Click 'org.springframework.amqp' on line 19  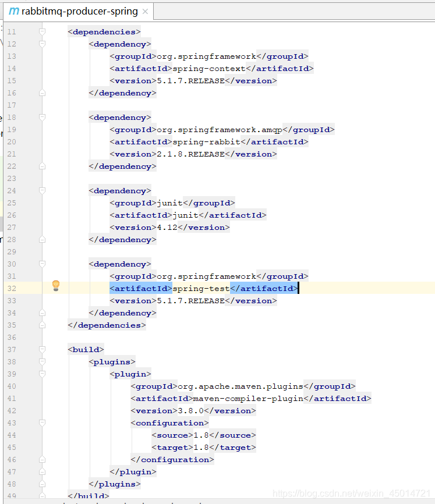point(220,130)
